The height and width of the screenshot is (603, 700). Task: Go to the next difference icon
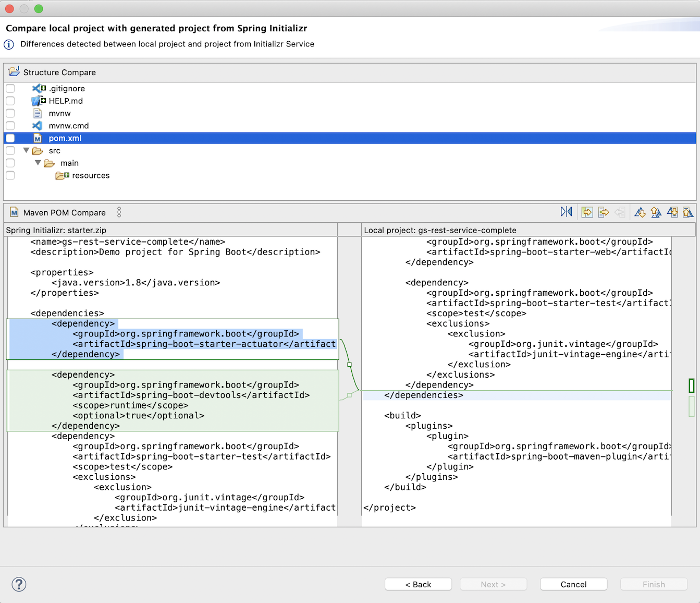(640, 212)
